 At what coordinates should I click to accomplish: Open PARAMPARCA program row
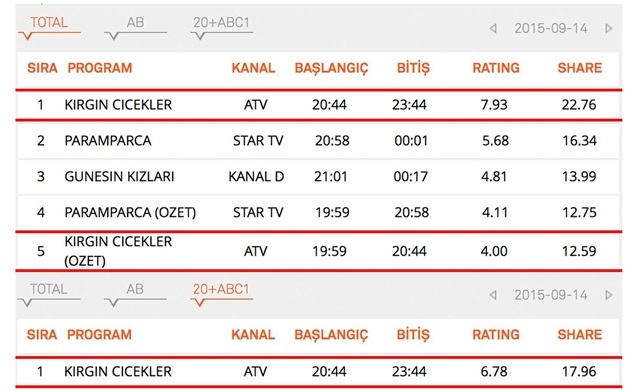[x=318, y=141]
